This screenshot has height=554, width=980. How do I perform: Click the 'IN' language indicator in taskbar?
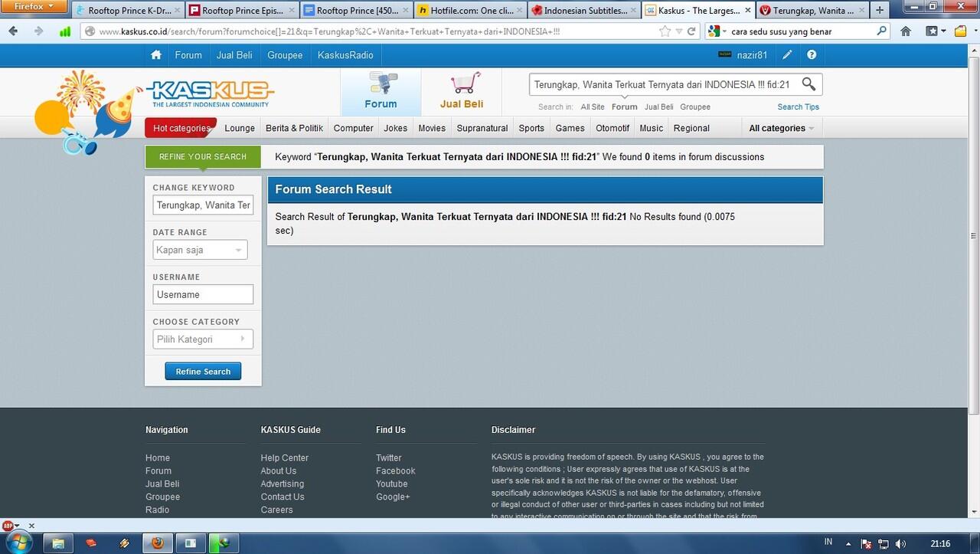[x=828, y=542]
